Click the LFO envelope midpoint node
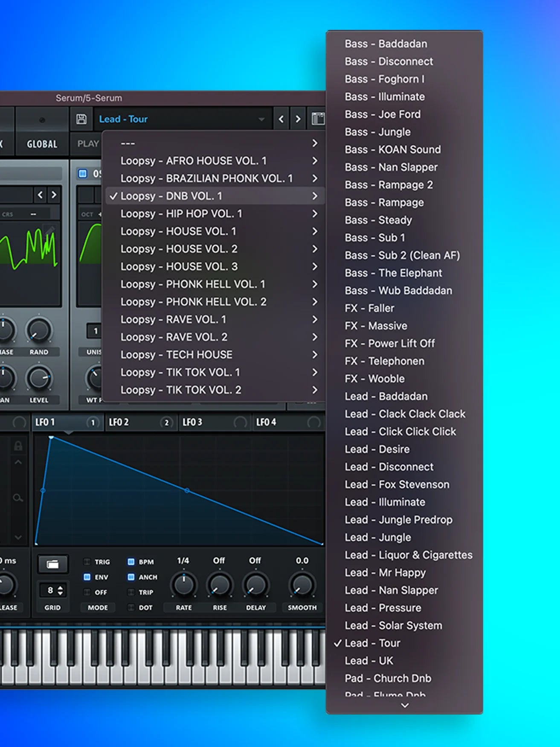560x747 pixels. pyautogui.click(x=187, y=490)
